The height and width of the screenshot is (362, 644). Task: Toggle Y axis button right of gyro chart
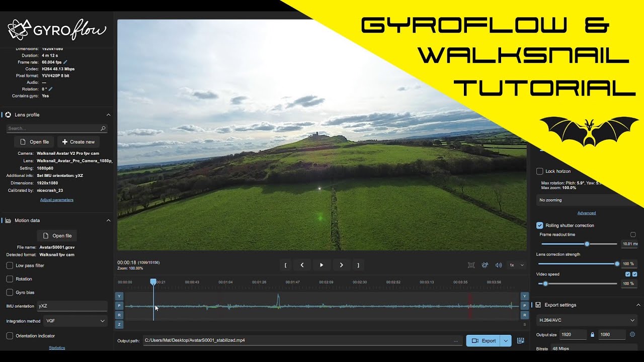click(525, 296)
